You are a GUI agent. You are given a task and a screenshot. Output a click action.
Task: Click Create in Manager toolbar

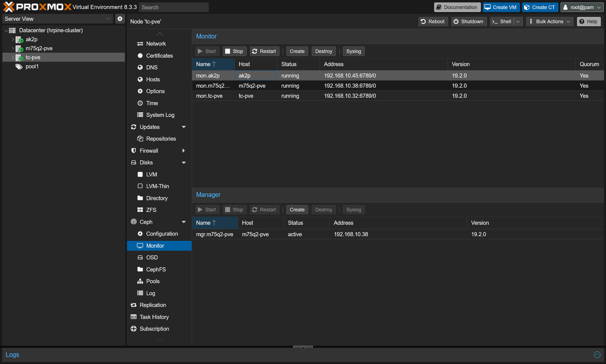tap(297, 210)
